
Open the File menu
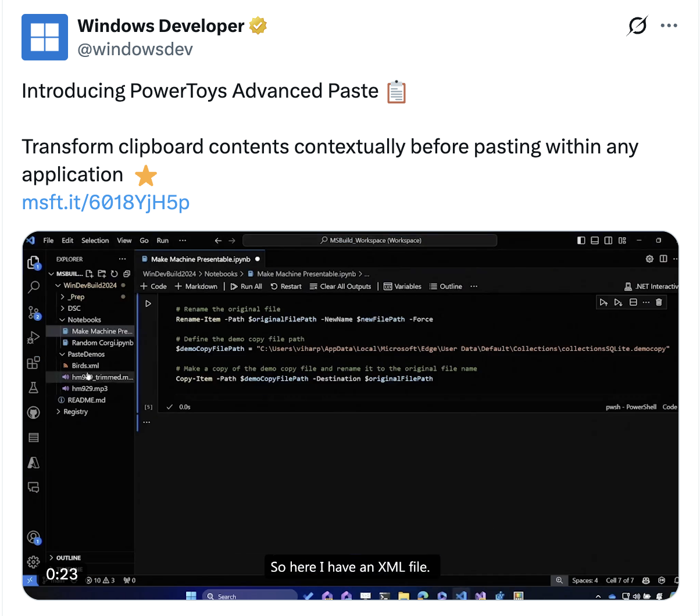point(48,241)
